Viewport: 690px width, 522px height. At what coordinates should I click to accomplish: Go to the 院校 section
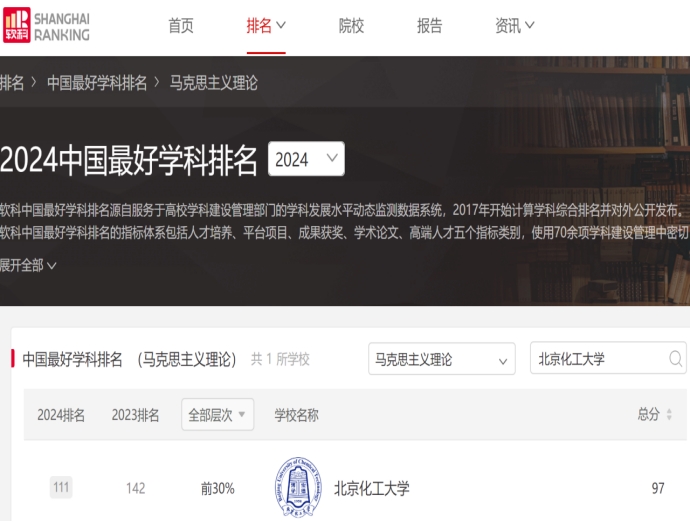[x=351, y=26]
